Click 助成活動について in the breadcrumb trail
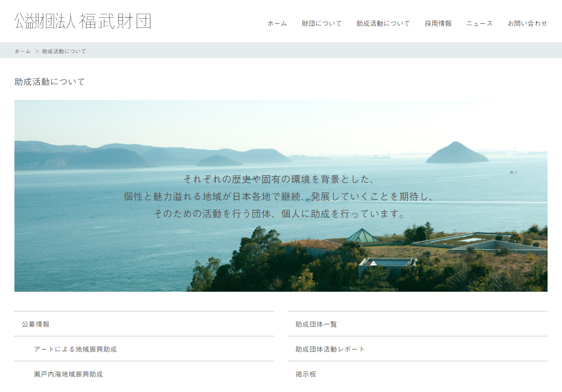 pos(64,51)
